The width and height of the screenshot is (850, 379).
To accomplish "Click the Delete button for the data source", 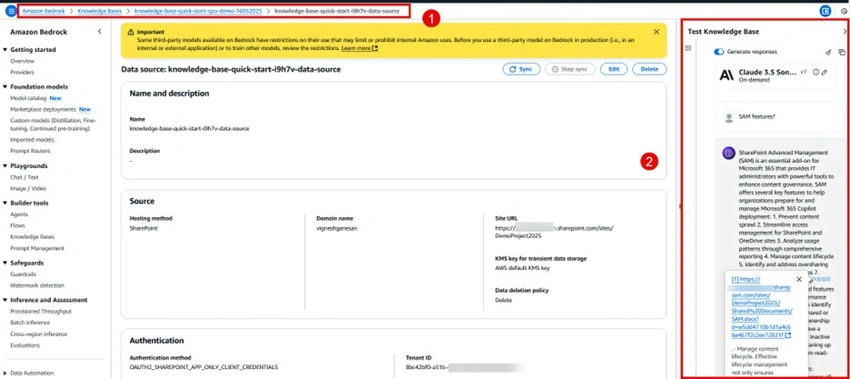I will click(x=649, y=69).
